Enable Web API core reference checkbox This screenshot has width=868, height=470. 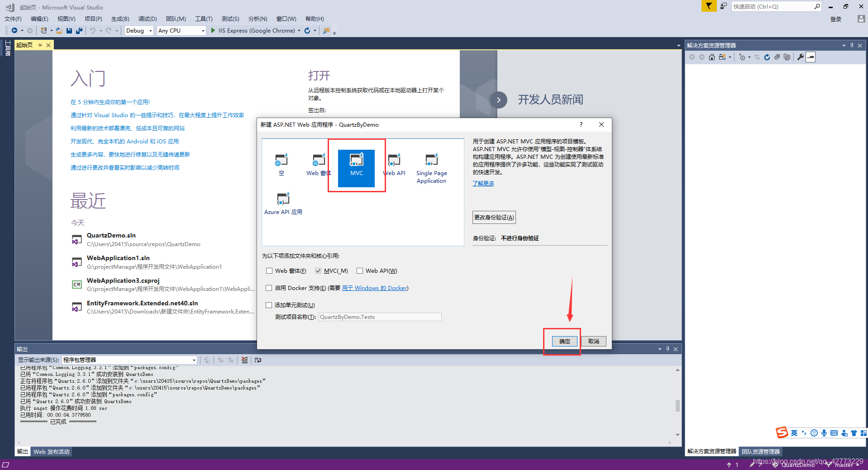[x=360, y=271]
